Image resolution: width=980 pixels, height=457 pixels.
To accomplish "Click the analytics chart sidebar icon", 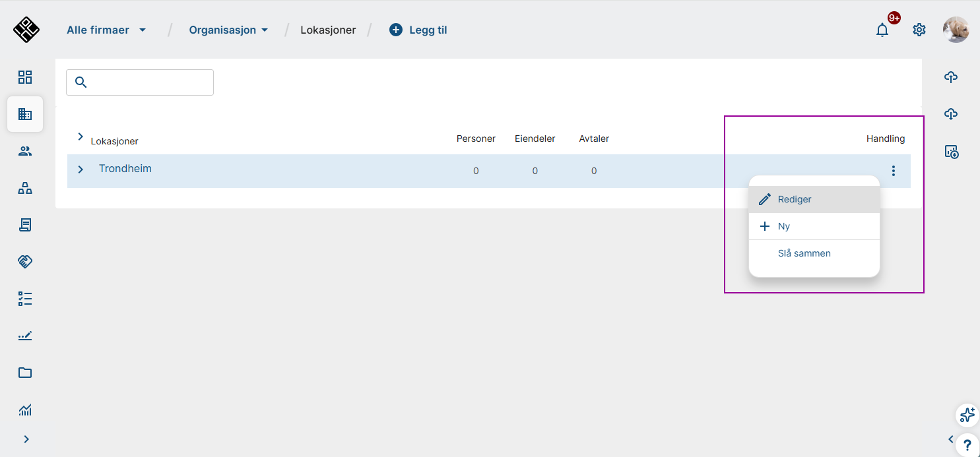I will pyautogui.click(x=25, y=410).
